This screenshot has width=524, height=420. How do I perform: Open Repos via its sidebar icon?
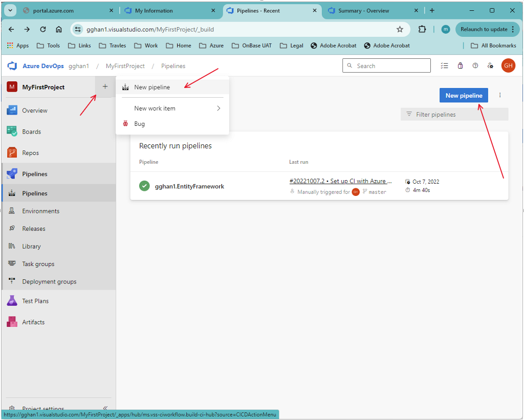pyautogui.click(x=11, y=152)
